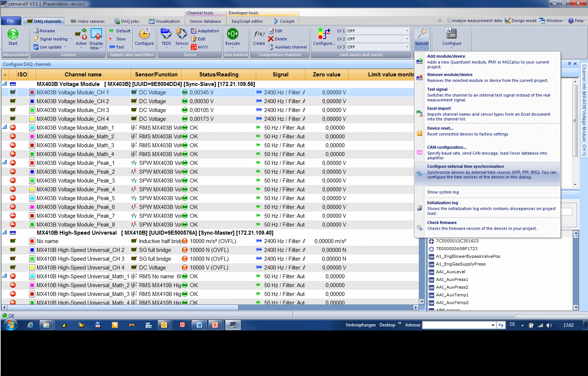The height and width of the screenshot is (376, 588).
Task: Click Auxiliary channel button
Action: click(x=287, y=47)
